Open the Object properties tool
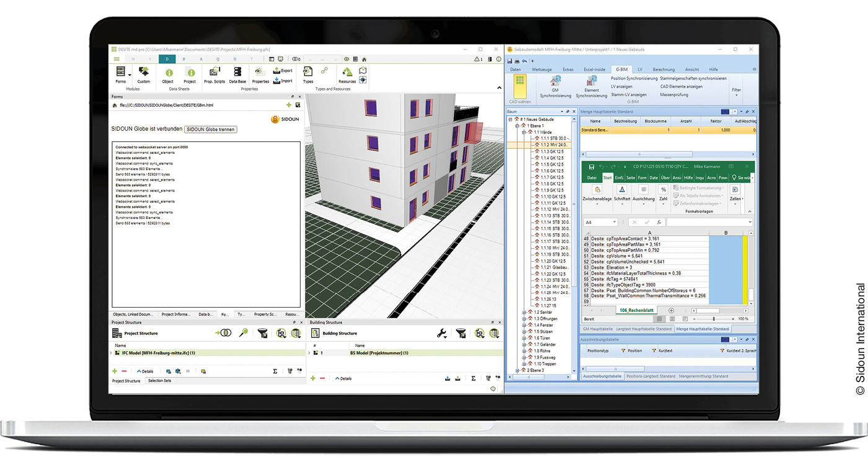Viewport: 868px width, 459px height. coord(168,73)
